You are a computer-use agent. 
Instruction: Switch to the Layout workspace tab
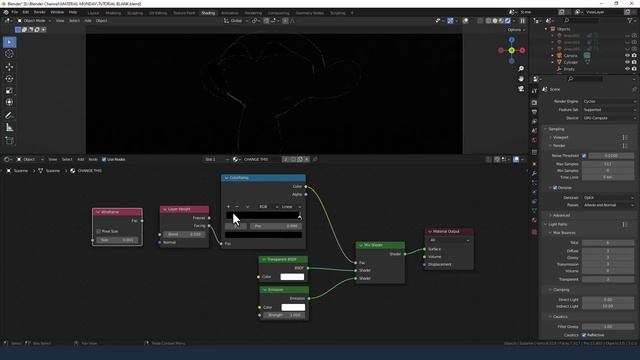(x=93, y=13)
